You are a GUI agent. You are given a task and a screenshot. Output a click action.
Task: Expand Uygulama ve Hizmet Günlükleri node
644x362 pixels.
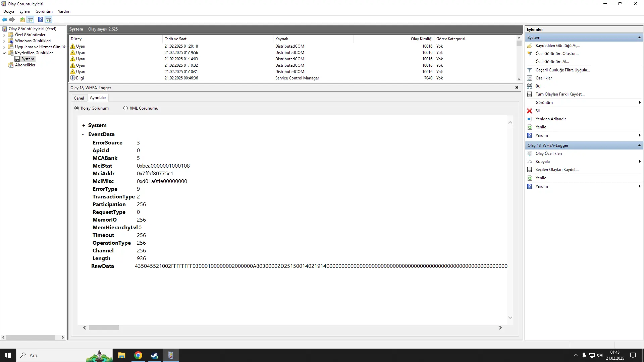coord(4,47)
